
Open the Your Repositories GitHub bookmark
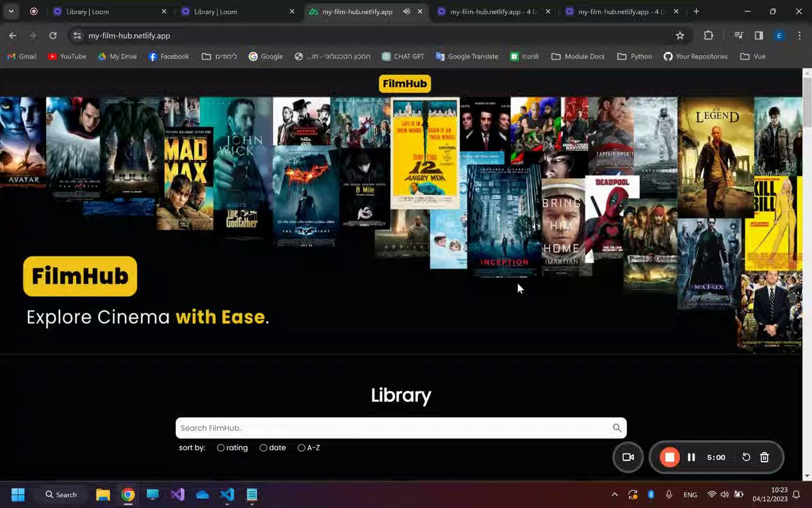click(695, 57)
